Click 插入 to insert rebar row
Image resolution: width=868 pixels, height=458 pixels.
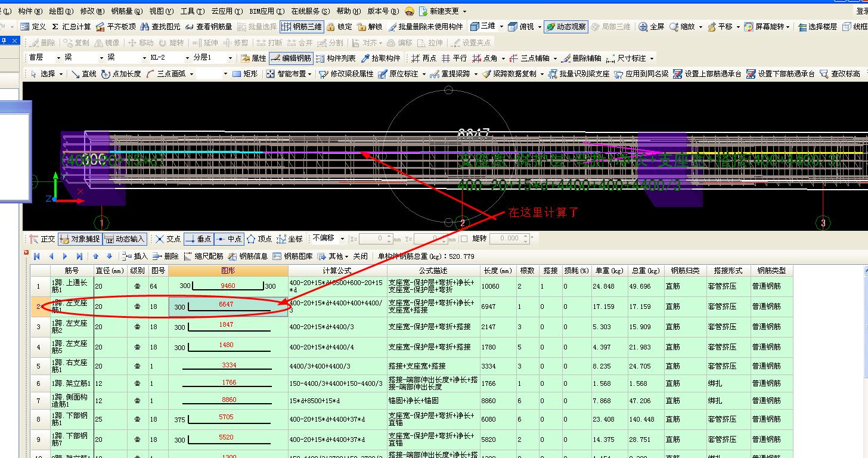(135, 256)
